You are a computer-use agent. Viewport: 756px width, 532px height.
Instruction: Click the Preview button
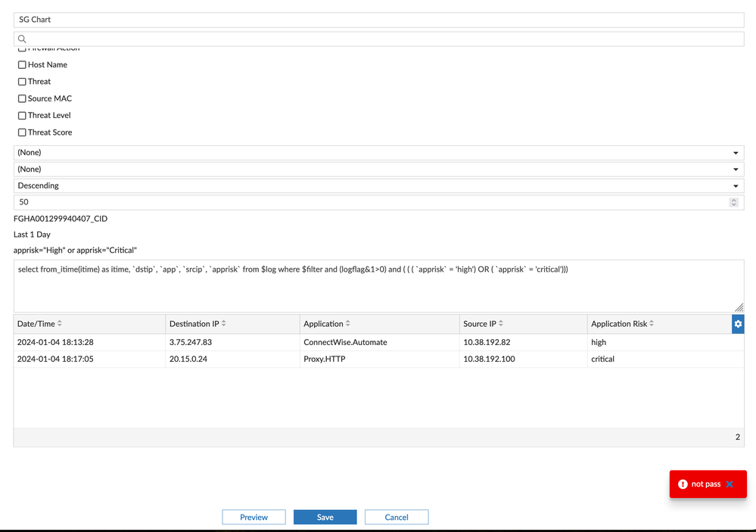[254, 517]
